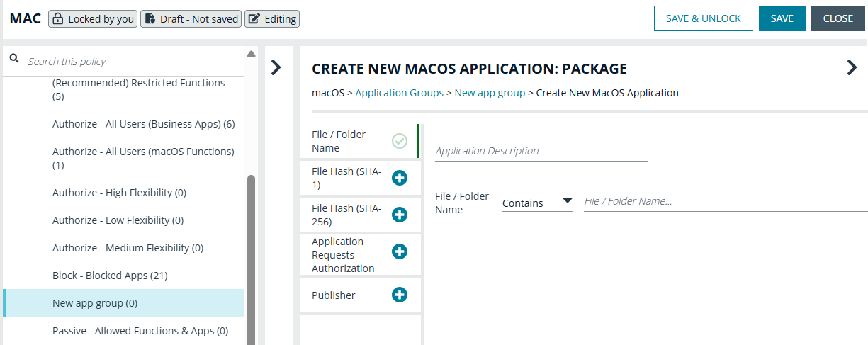Click the Editing pencil status badge

[272, 19]
